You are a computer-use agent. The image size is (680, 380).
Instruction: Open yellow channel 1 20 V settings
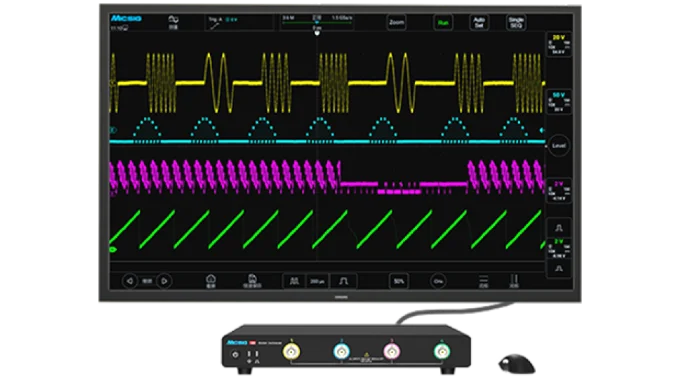pyautogui.click(x=558, y=44)
